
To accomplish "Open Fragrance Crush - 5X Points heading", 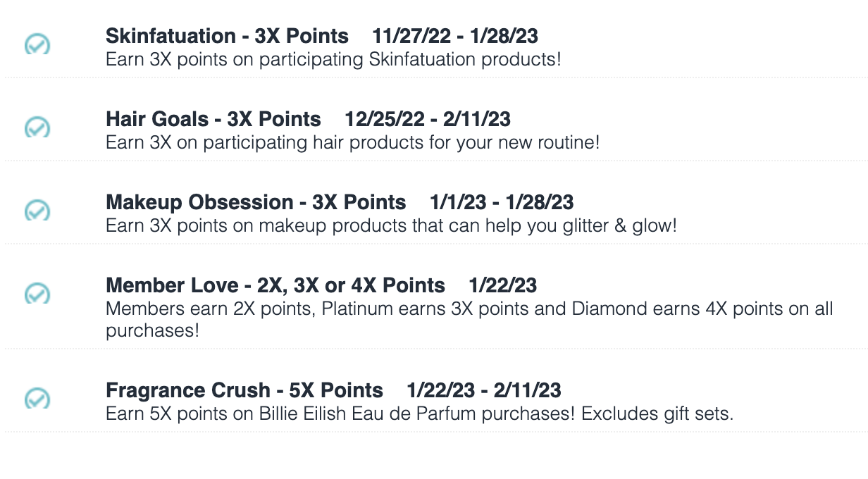I will click(244, 390).
